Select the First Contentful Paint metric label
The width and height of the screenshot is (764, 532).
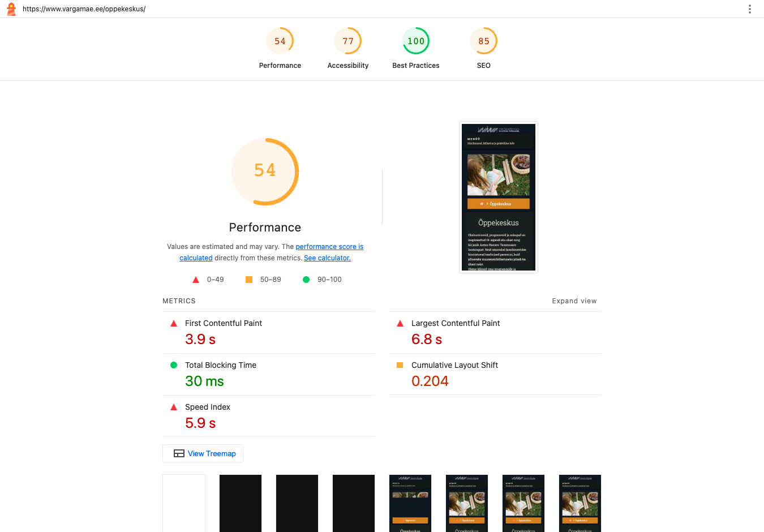(224, 323)
